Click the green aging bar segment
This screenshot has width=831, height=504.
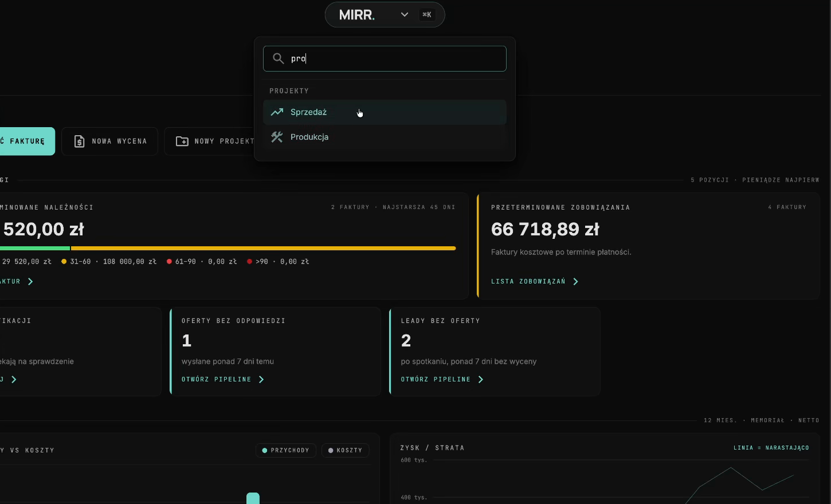coord(35,249)
